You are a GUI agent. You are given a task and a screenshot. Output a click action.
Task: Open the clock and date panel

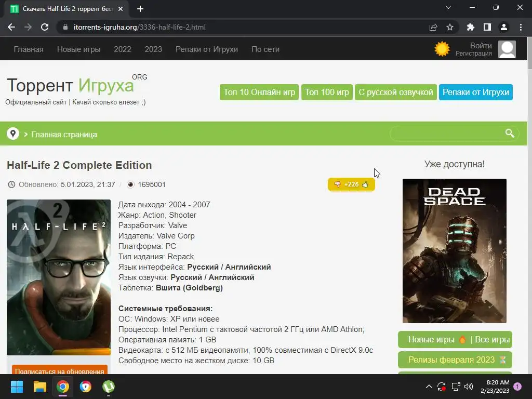click(495, 387)
